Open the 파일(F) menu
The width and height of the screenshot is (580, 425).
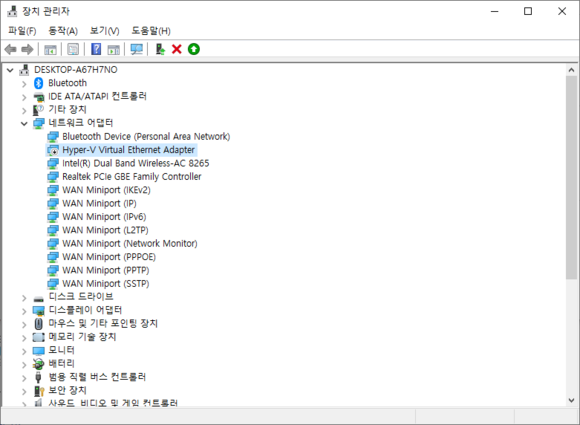click(22, 31)
